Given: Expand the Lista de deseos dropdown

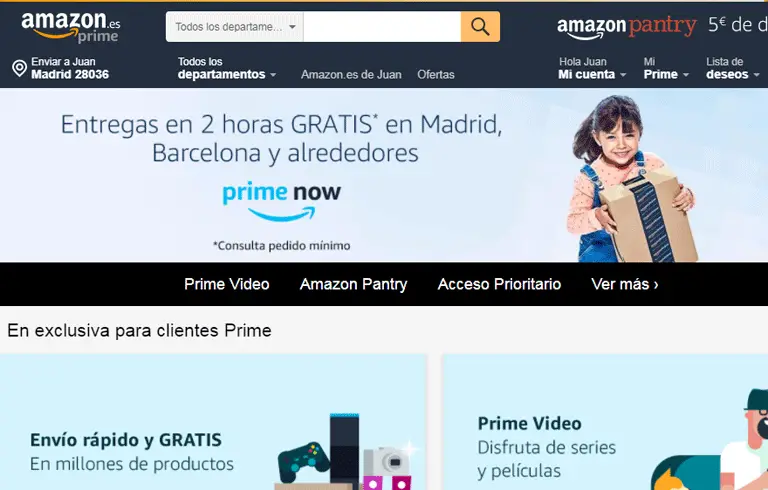Looking at the screenshot, I should [x=733, y=68].
